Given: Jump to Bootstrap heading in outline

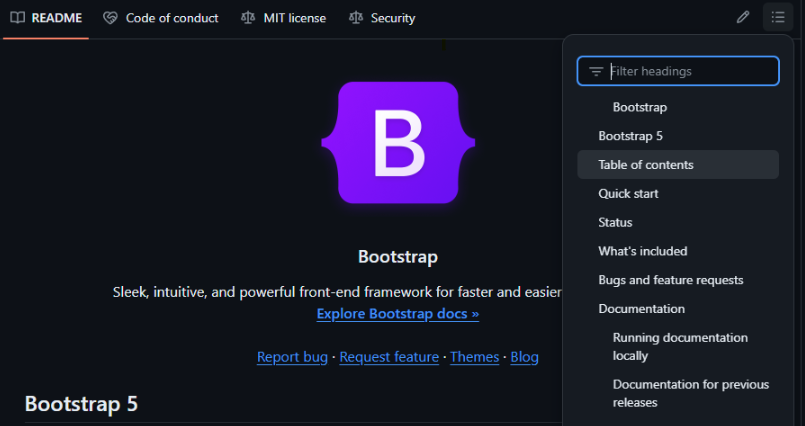Looking at the screenshot, I should [x=678, y=107].
